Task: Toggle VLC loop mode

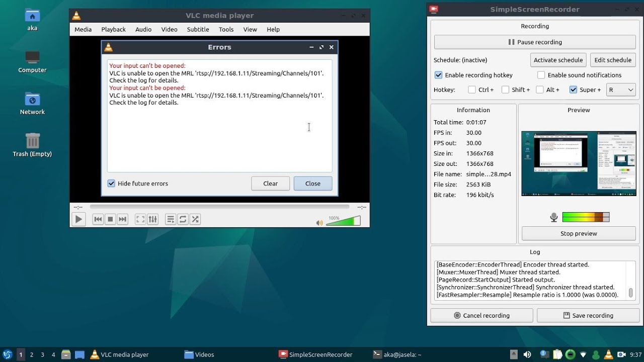Action: pos(183,219)
